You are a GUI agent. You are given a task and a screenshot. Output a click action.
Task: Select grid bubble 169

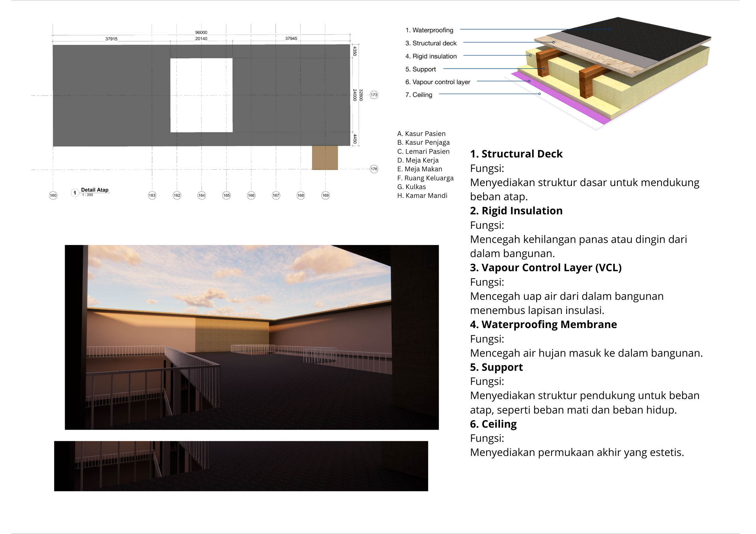coord(326,195)
